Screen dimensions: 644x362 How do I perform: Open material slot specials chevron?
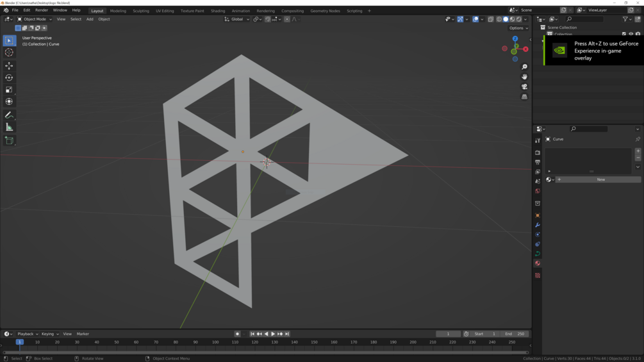pos(638,167)
